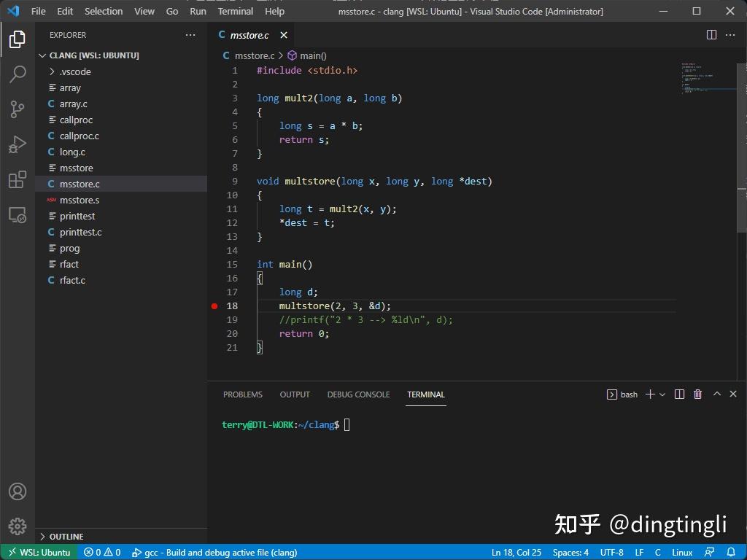Open the Extensions view
This screenshot has width=747, height=560.
(x=18, y=179)
